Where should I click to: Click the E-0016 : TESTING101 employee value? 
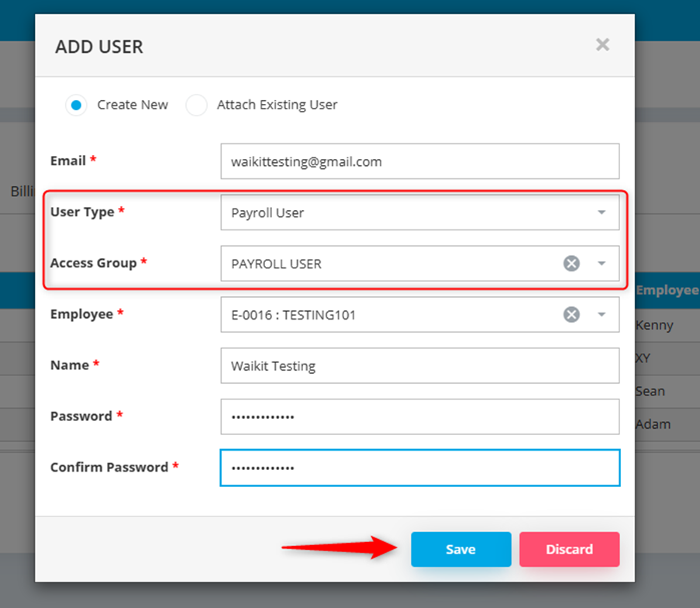tap(293, 315)
